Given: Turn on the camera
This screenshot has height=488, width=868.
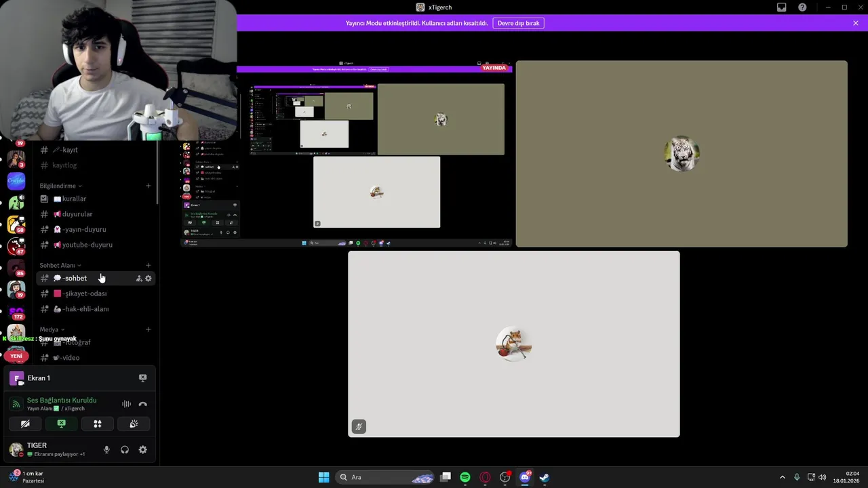Looking at the screenshot, I should pos(25,424).
